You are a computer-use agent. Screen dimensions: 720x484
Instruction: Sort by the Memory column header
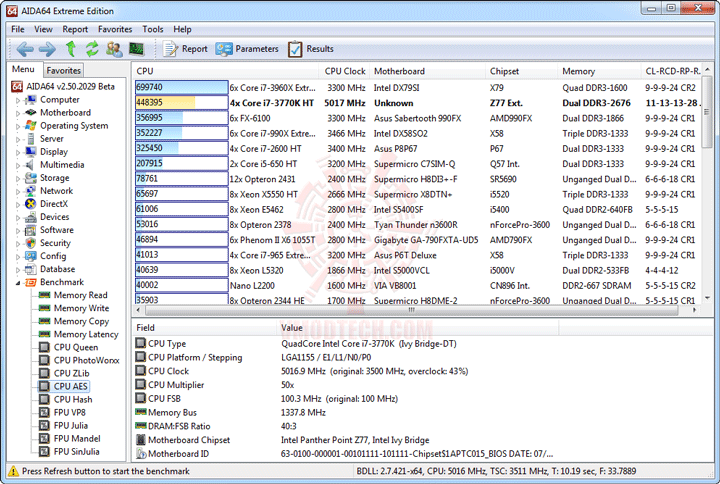coord(599,71)
